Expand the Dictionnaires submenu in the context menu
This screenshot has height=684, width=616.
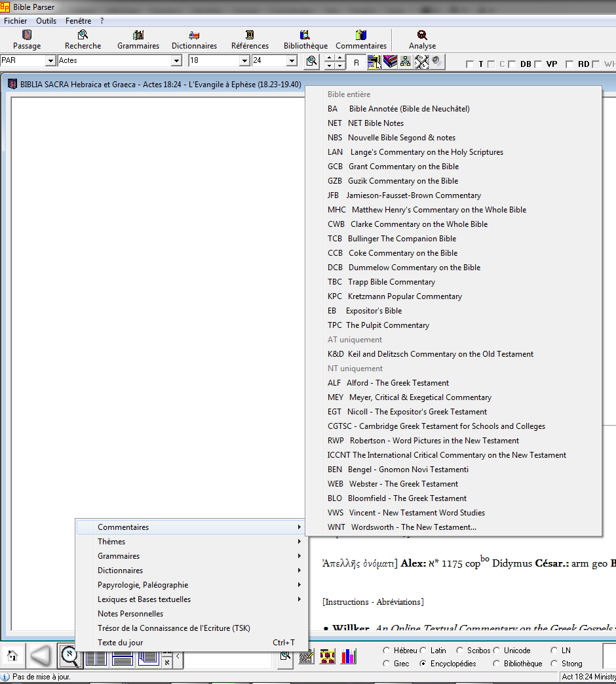click(x=191, y=570)
